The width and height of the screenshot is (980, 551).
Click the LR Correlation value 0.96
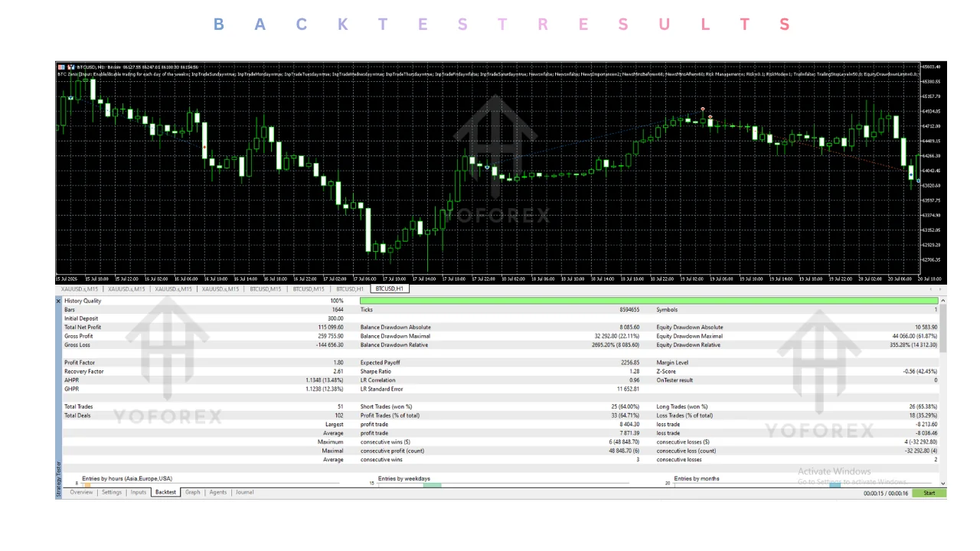tap(635, 380)
